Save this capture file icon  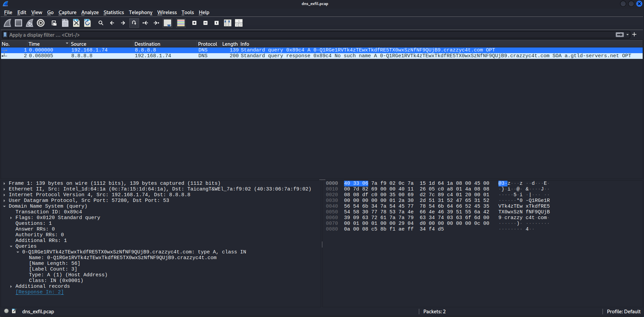click(x=65, y=23)
